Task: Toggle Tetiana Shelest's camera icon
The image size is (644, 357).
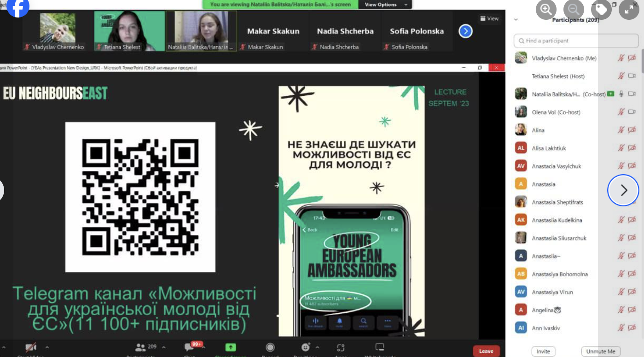Action: tap(632, 76)
